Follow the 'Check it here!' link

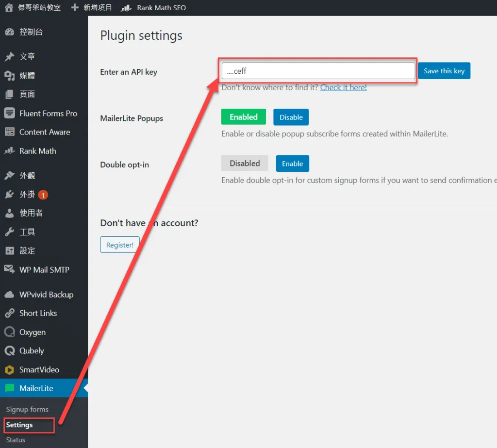pos(343,87)
